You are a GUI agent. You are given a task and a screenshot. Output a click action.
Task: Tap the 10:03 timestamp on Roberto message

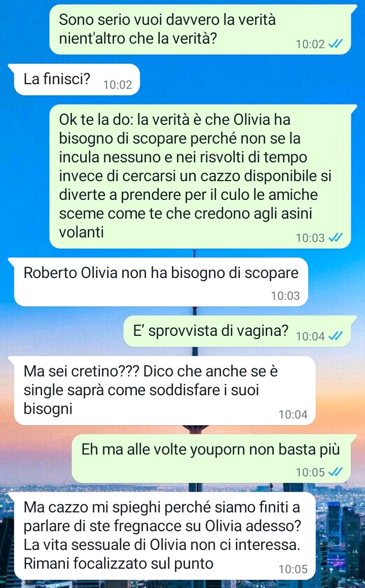(285, 296)
